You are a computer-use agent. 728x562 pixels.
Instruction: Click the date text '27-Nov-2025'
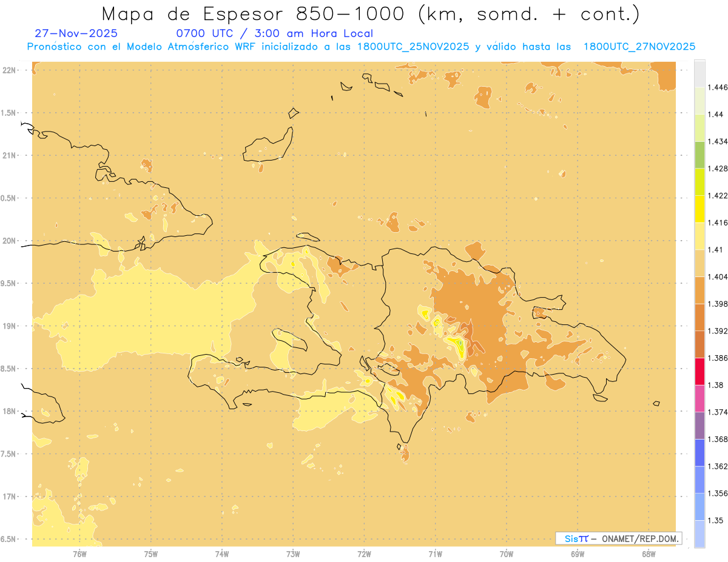76,33
